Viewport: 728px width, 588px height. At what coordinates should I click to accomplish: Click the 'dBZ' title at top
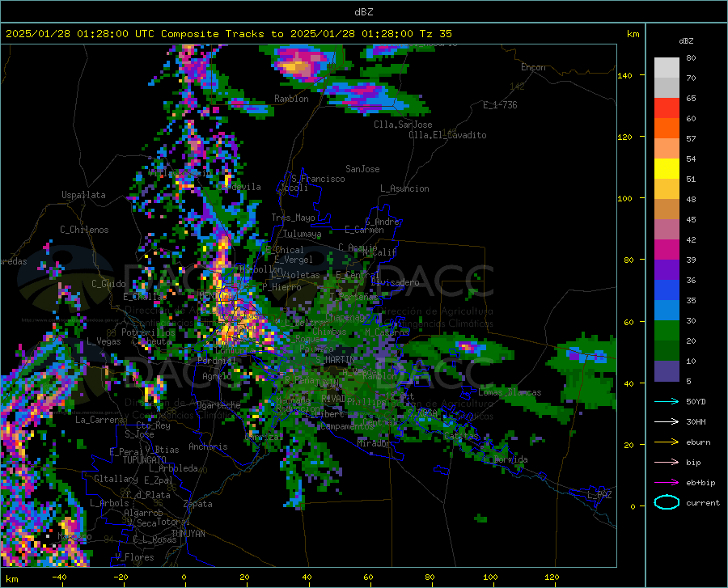(363, 12)
